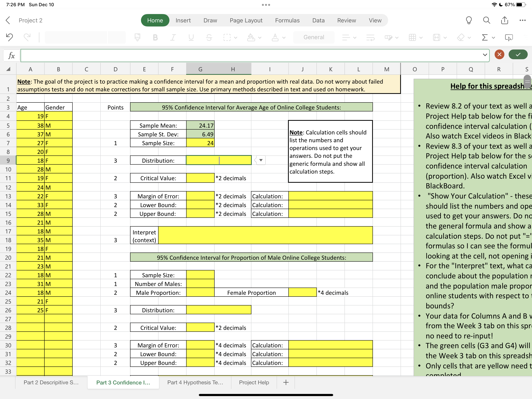Open the General number format dropdown
Image resolution: width=532 pixels, height=399 pixels.
click(314, 37)
